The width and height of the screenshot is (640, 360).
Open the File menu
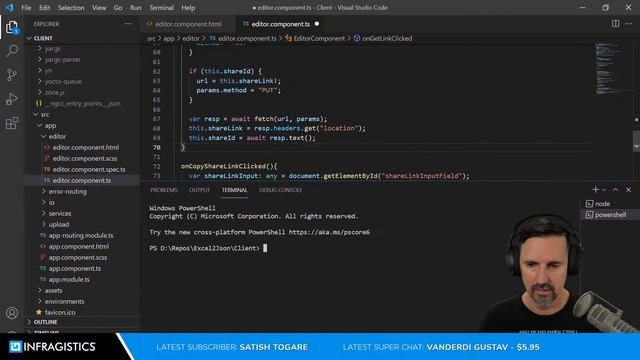click(26, 8)
